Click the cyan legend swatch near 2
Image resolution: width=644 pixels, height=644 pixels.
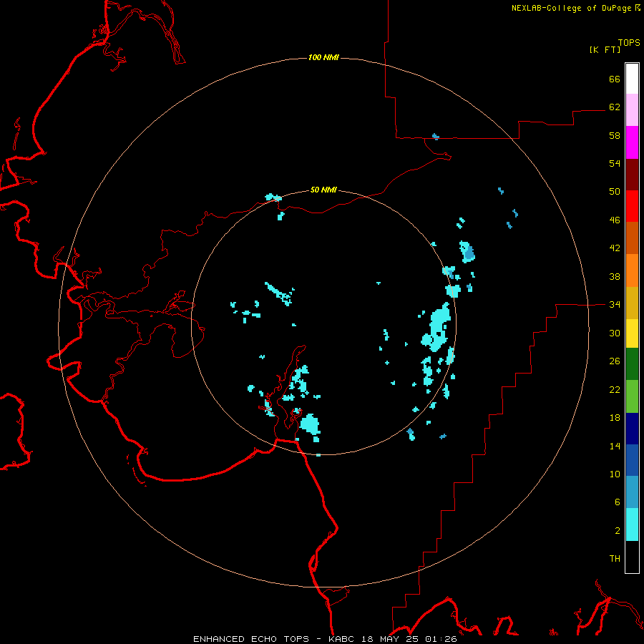[632, 525]
